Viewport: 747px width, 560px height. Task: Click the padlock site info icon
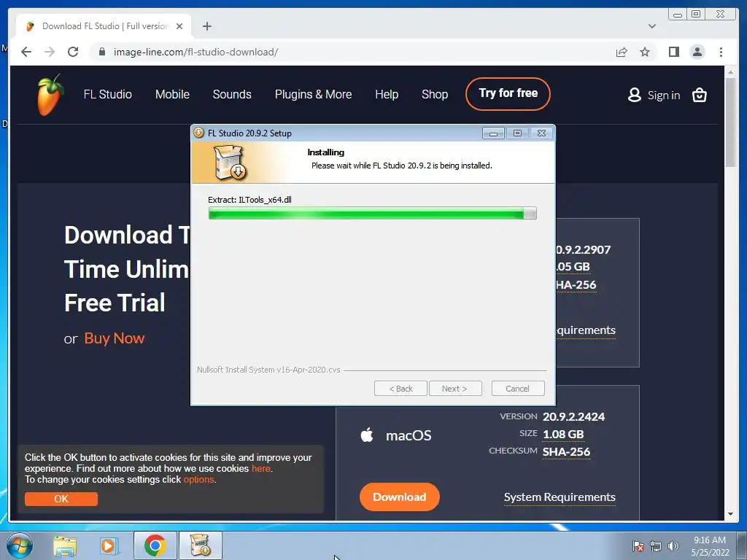point(101,52)
